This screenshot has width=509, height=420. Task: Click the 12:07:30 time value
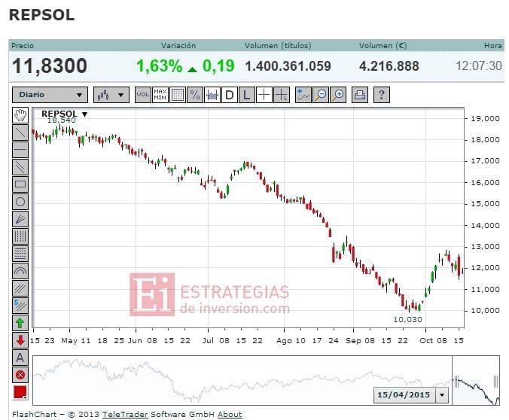click(479, 66)
